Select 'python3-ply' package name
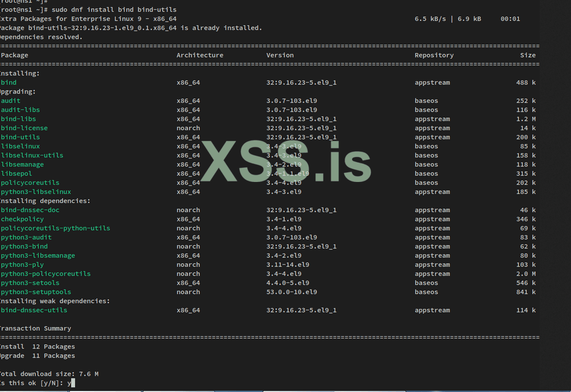 tap(22, 265)
